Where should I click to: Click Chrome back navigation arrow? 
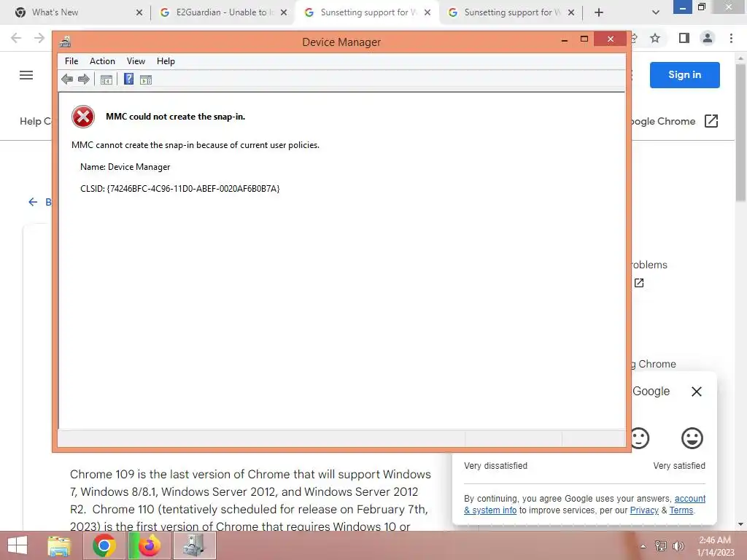16,38
